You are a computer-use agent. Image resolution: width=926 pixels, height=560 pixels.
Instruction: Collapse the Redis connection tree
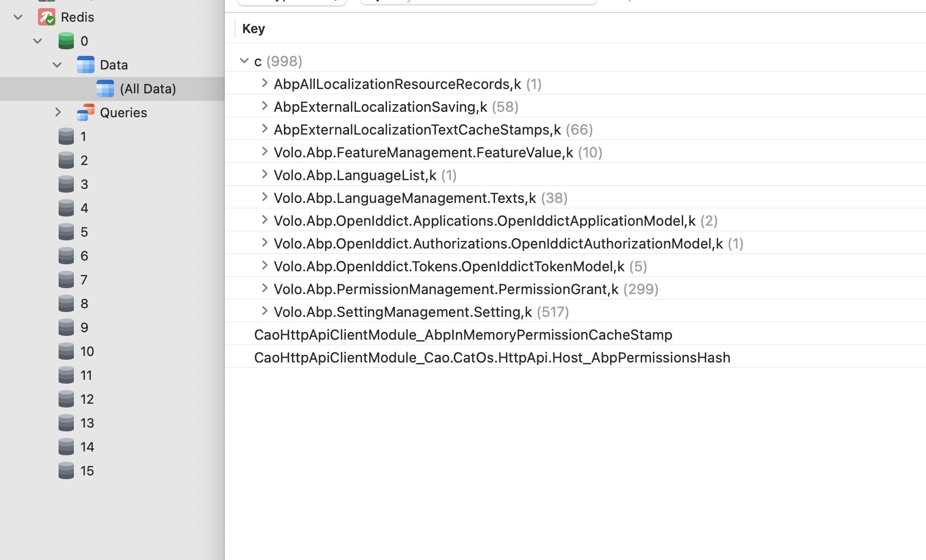click(x=18, y=17)
